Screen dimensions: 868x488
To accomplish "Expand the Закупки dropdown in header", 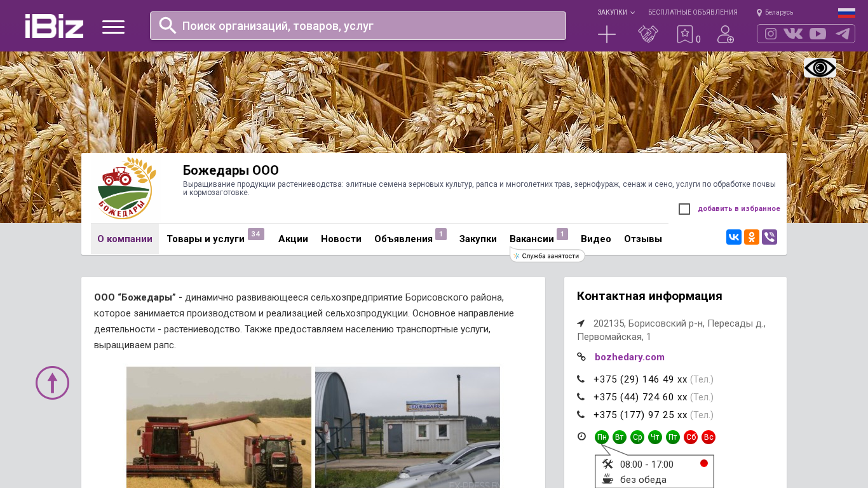I will click(616, 13).
